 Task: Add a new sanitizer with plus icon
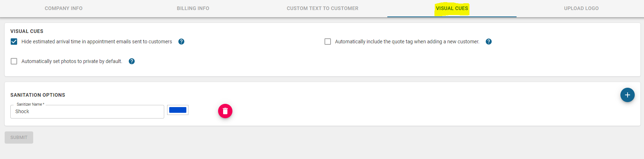pos(627,95)
